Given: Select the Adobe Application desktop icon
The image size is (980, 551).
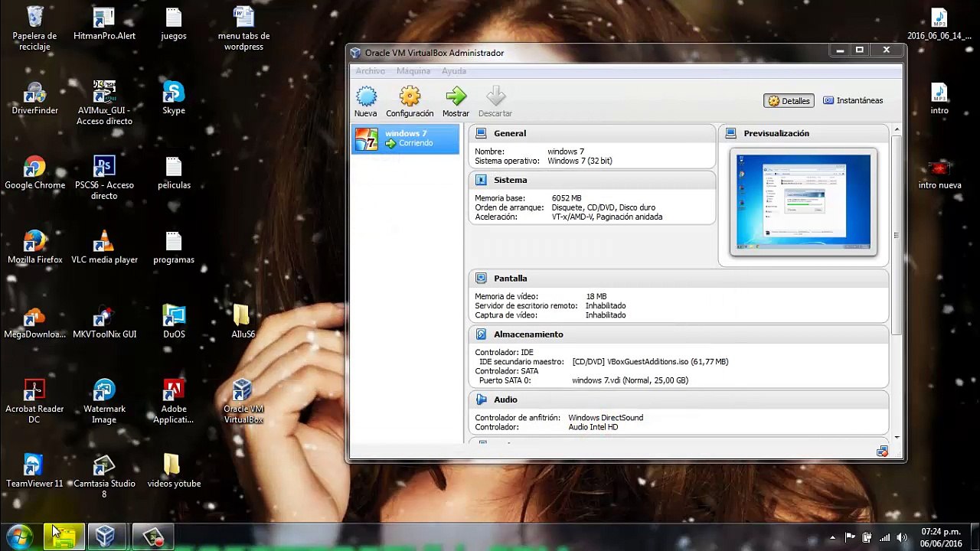Looking at the screenshot, I should click(174, 390).
